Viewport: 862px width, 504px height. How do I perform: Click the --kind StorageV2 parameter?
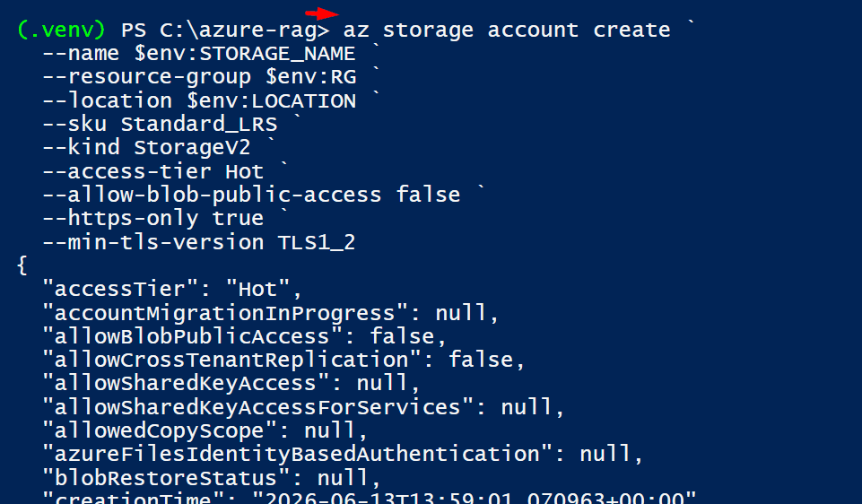(x=147, y=147)
